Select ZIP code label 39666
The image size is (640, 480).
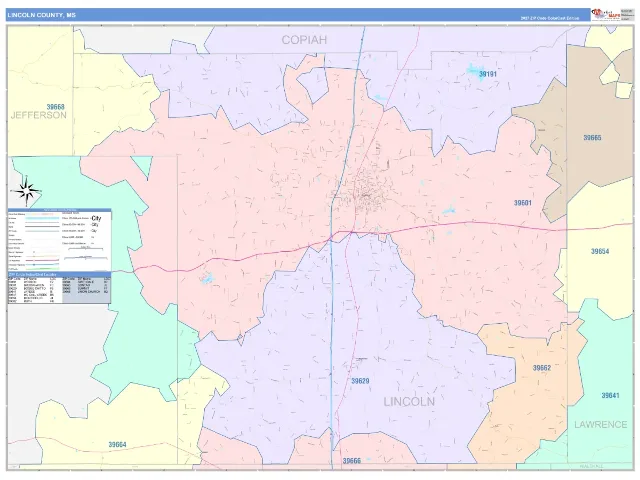[351, 461]
